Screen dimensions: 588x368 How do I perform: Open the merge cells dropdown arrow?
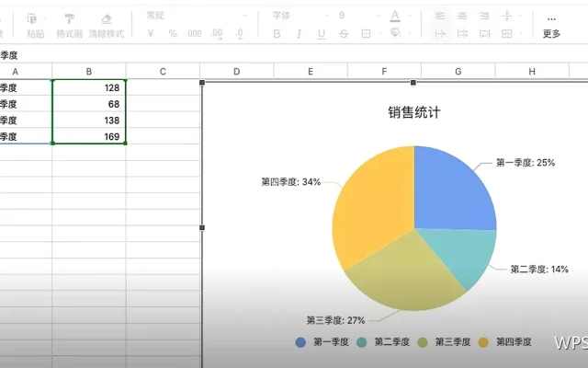pos(521,34)
